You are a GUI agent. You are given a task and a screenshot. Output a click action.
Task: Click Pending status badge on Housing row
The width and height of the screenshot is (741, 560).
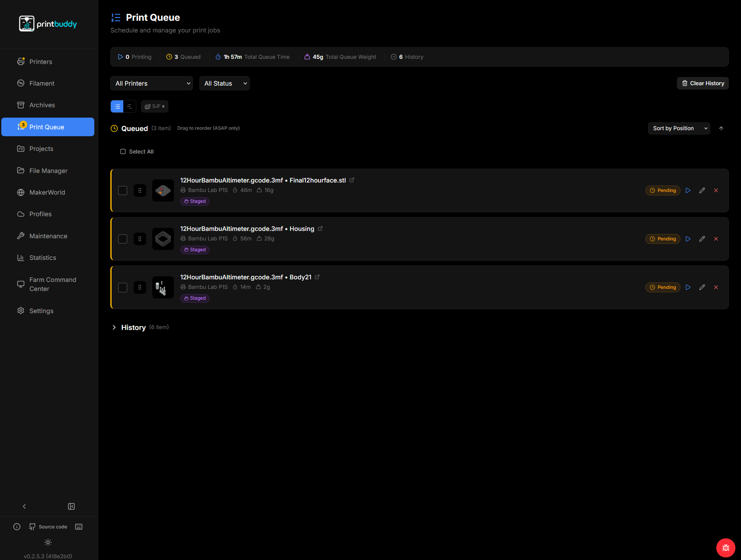coord(663,239)
